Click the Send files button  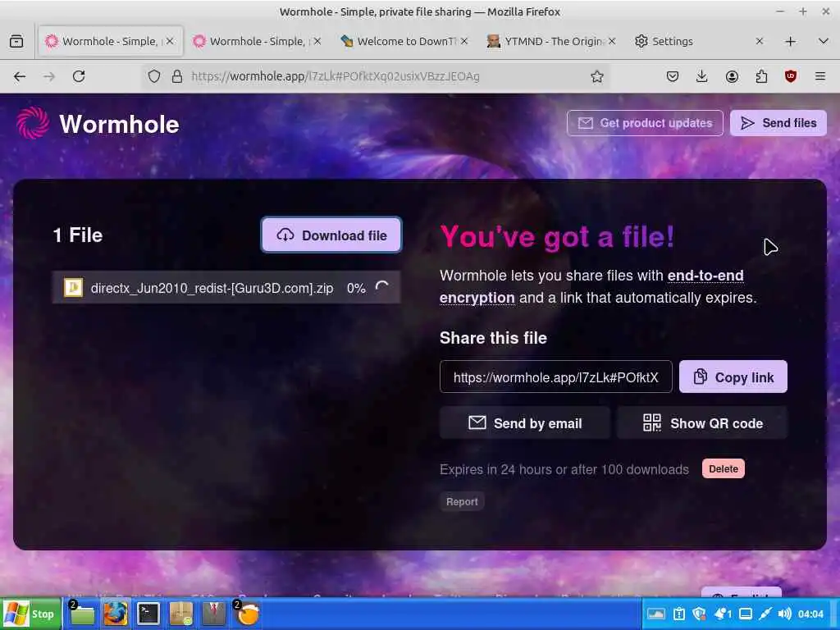click(x=778, y=123)
